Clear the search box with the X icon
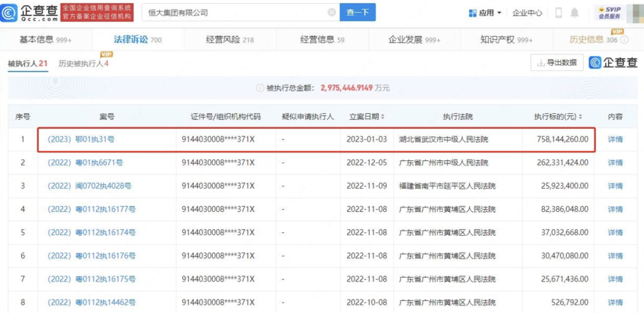The image size is (644, 313). (x=332, y=13)
